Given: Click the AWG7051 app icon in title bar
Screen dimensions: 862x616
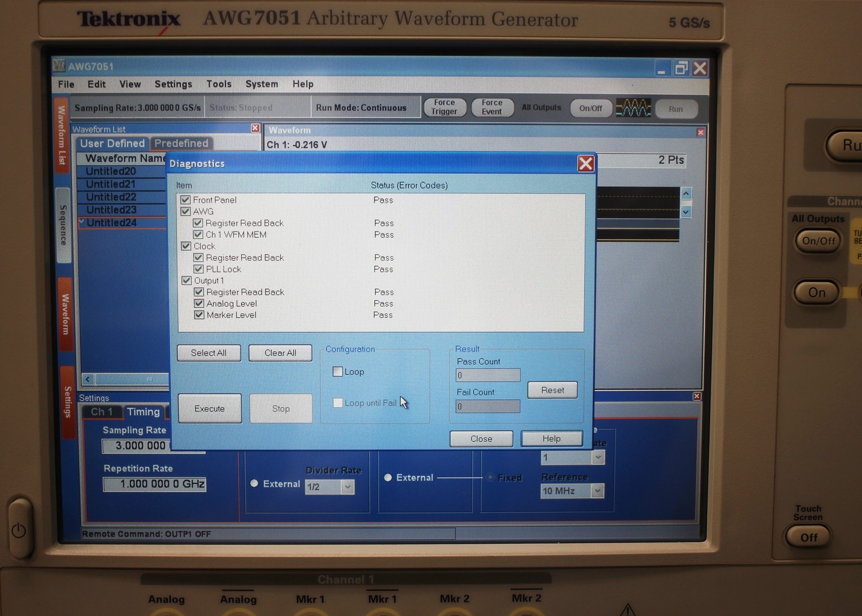Looking at the screenshot, I should click(59, 66).
